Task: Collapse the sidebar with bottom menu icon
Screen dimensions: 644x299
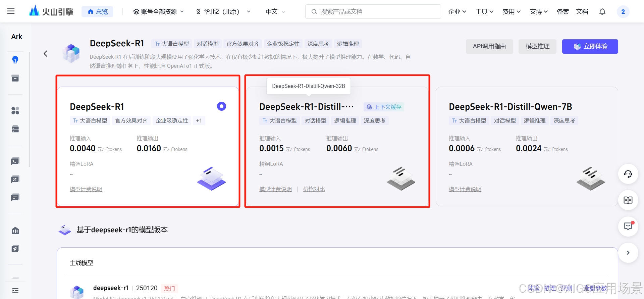Action: (15, 290)
